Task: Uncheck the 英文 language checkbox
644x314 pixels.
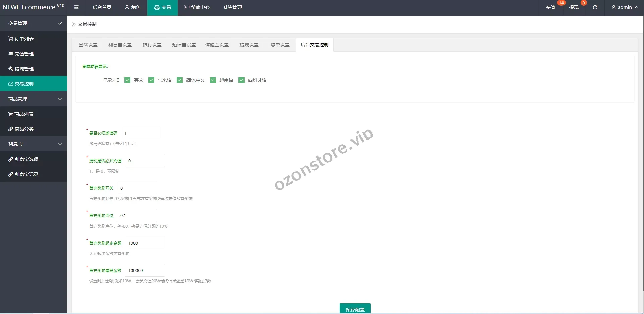Action: point(127,80)
